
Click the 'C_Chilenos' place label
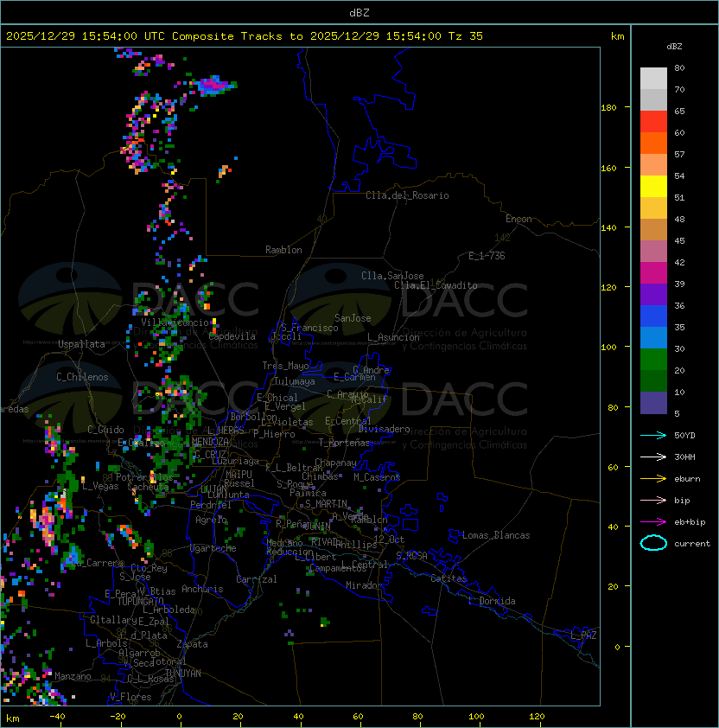[x=82, y=377]
